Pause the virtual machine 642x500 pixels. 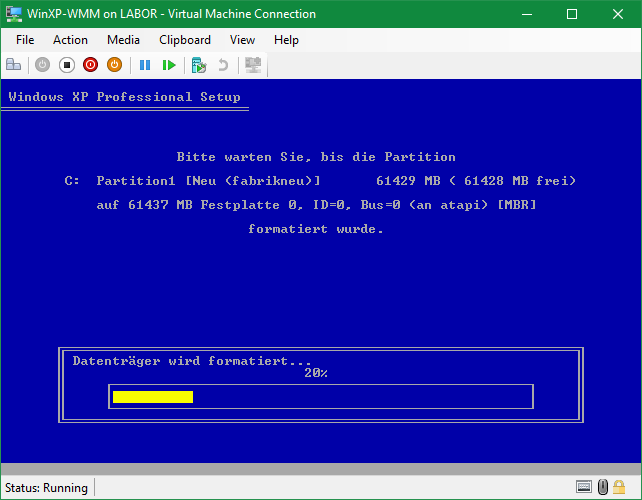pos(145,65)
